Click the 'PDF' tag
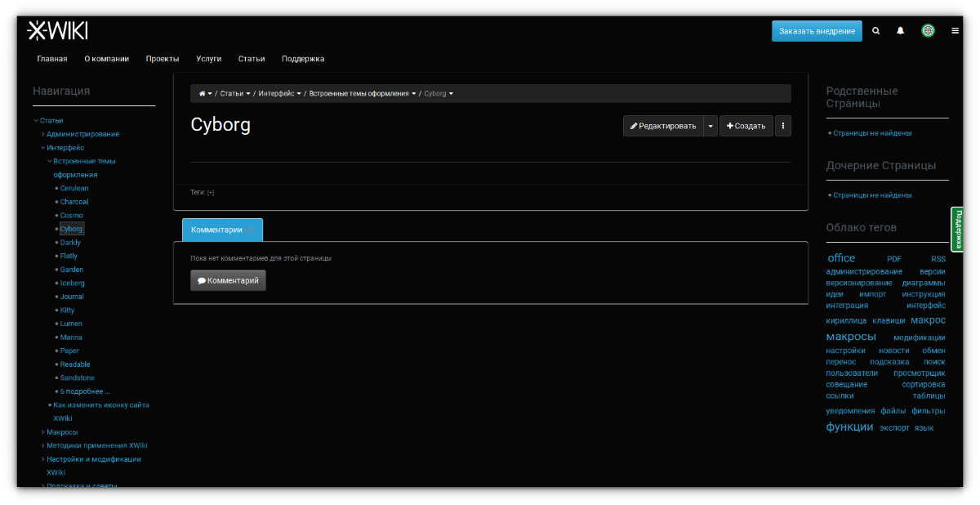Viewport: 980px width, 505px height. tap(894, 259)
